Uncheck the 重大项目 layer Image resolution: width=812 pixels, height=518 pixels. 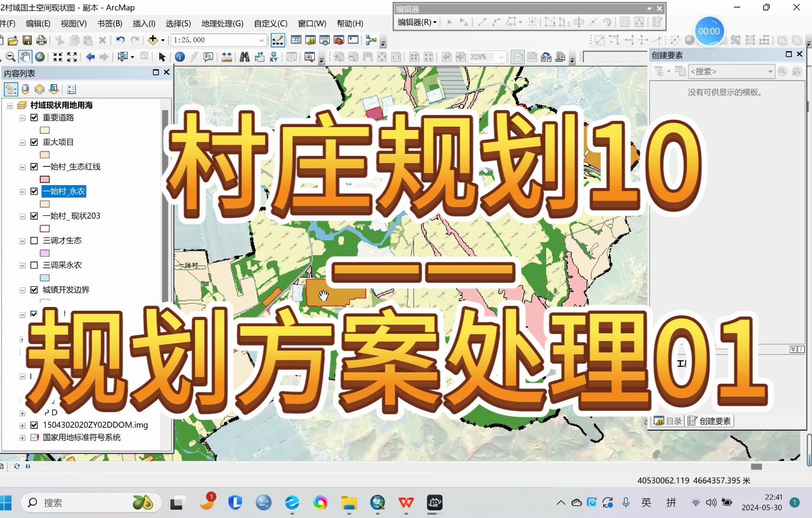click(x=34, y=142)
